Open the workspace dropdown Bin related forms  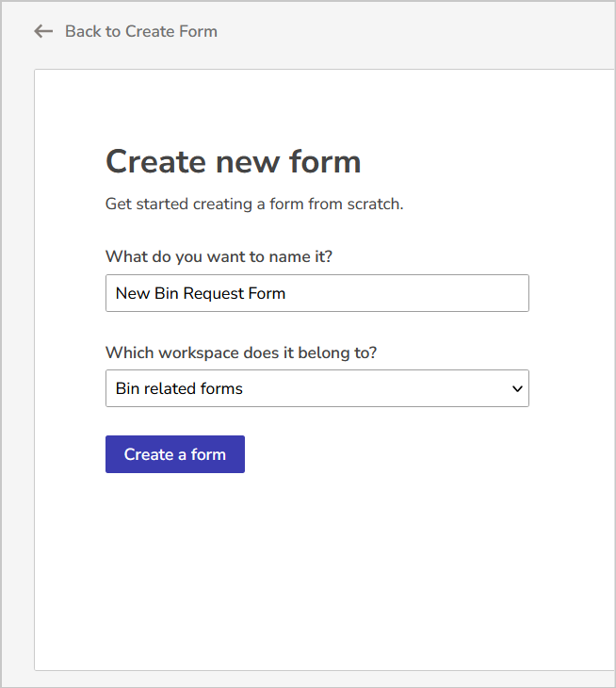coord(317,388)
